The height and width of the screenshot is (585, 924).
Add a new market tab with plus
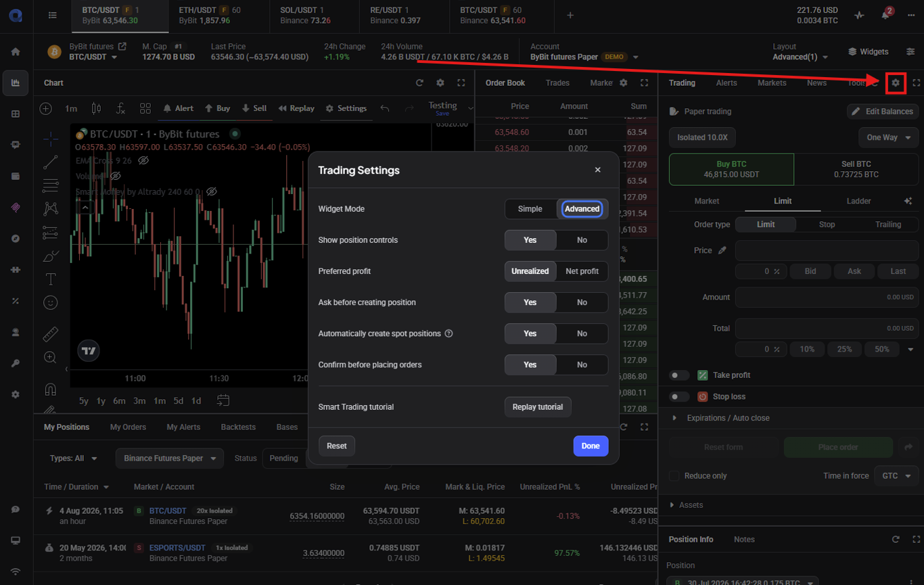(570, 15)
